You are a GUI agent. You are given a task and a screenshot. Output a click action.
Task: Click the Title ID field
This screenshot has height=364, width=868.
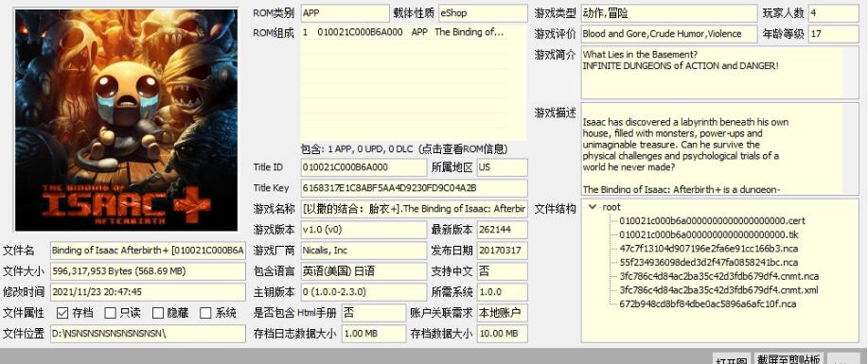pos(363,167)
